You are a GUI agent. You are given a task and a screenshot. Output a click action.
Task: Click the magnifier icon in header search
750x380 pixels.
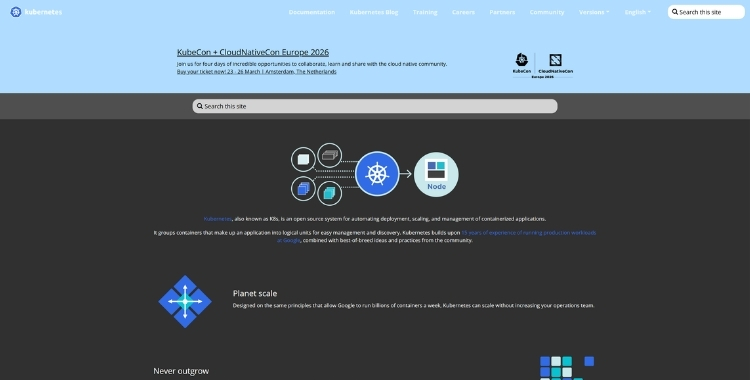(x=675, y=12)
